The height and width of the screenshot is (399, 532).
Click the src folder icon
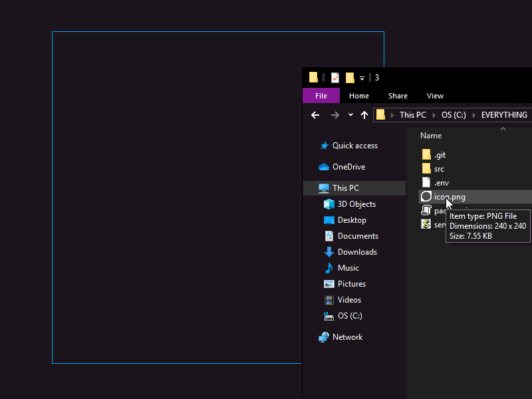(426, 169)
